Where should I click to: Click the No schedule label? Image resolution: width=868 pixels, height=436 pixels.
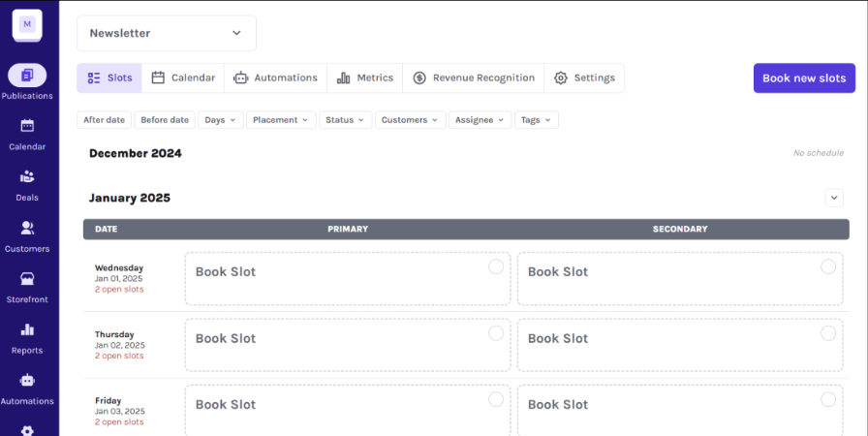point(819,153)
